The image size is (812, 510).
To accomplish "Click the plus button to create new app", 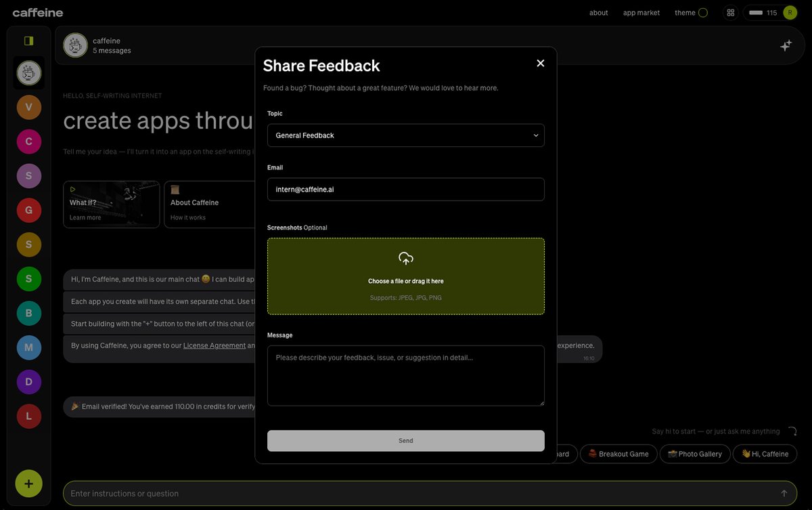I will (29, 484).
